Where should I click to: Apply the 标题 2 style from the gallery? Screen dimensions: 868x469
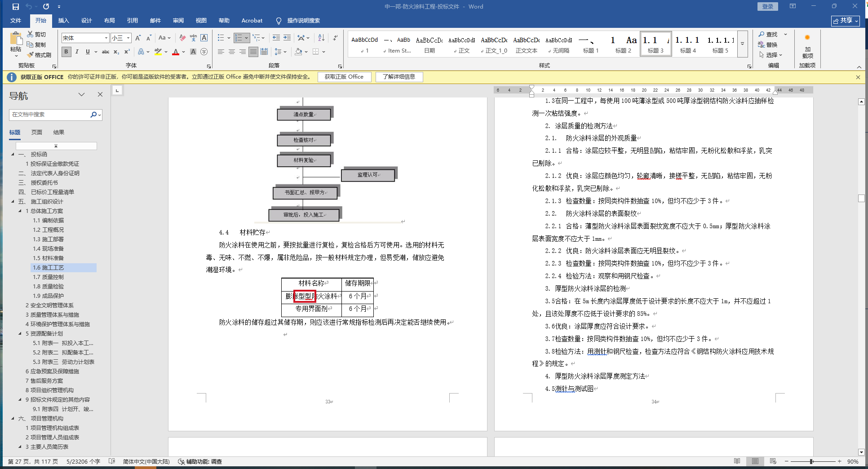[623, 44]
